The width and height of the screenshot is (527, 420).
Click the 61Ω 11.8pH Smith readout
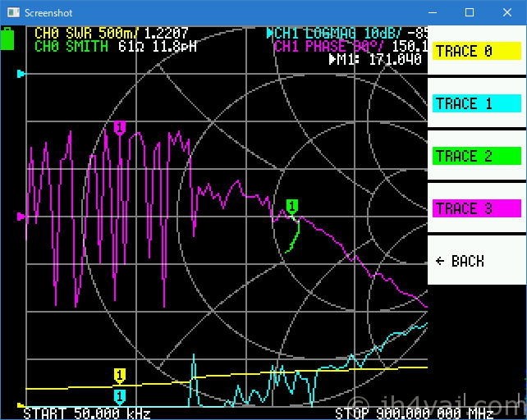coord(158,47)
